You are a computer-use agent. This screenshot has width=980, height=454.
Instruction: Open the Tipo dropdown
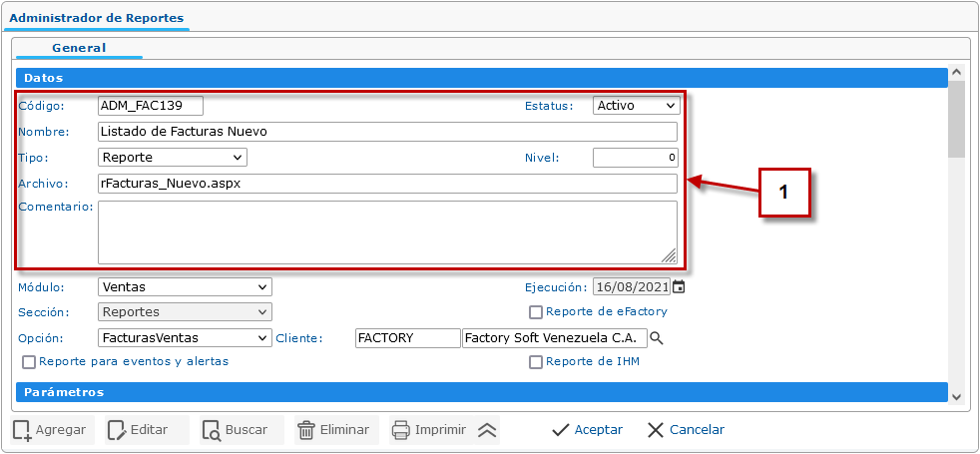coord(173,157)
